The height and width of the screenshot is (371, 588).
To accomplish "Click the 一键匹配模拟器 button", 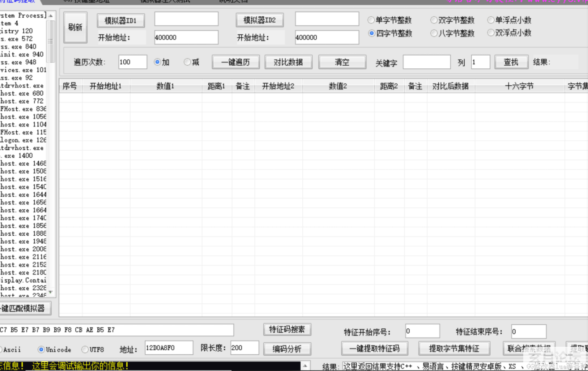I will pyautogui.click(x=25, y=308).
